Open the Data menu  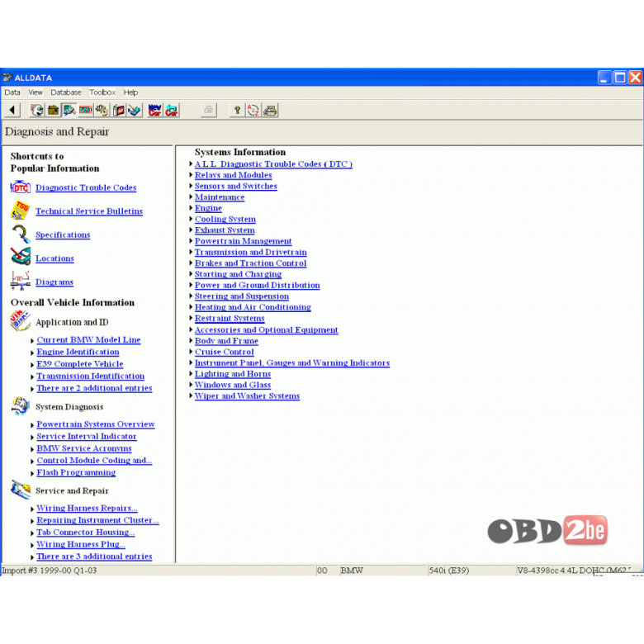[x=12, y=92]
